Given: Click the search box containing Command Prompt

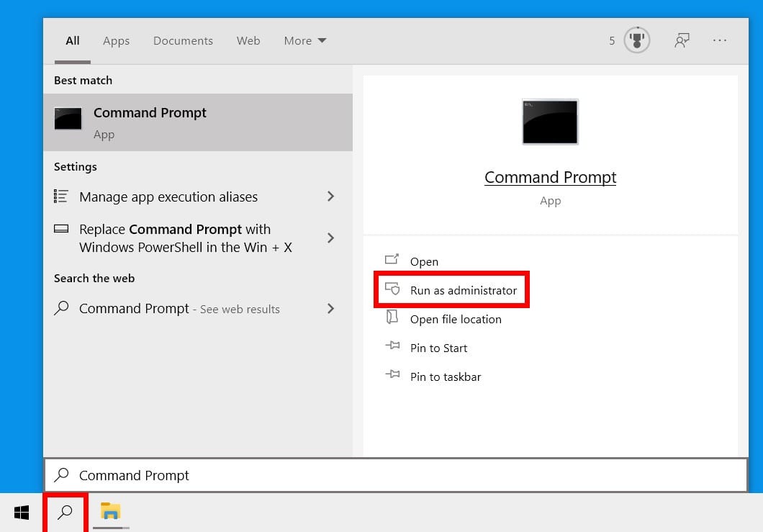Looking at the screenshot, I should (x=396, y=475).
